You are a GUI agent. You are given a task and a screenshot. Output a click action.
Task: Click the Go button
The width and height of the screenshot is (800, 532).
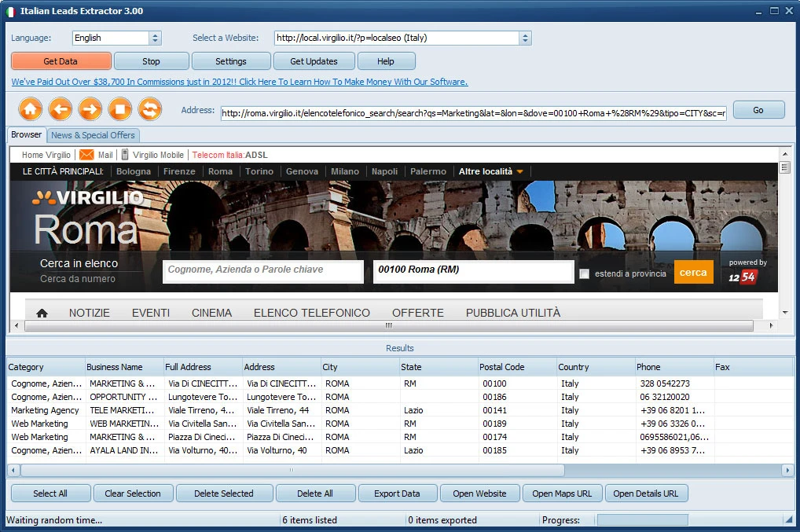click(x=758, y=110)
